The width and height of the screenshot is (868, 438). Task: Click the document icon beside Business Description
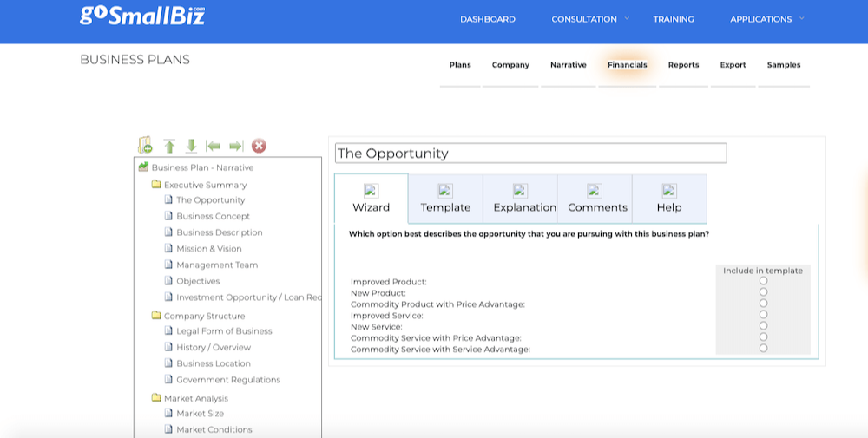click(x=169, y=232)
